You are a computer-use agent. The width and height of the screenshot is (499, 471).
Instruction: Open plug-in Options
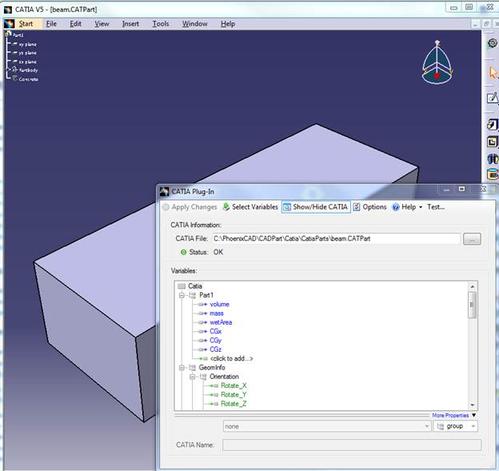[370, 207]
